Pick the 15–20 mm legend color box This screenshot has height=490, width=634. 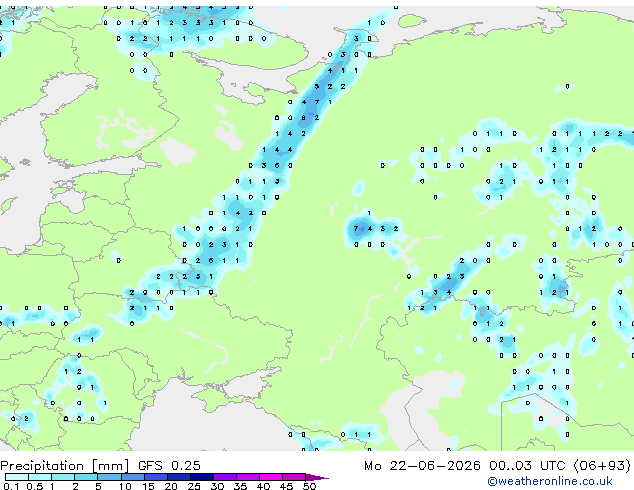(x=156, y=477)
